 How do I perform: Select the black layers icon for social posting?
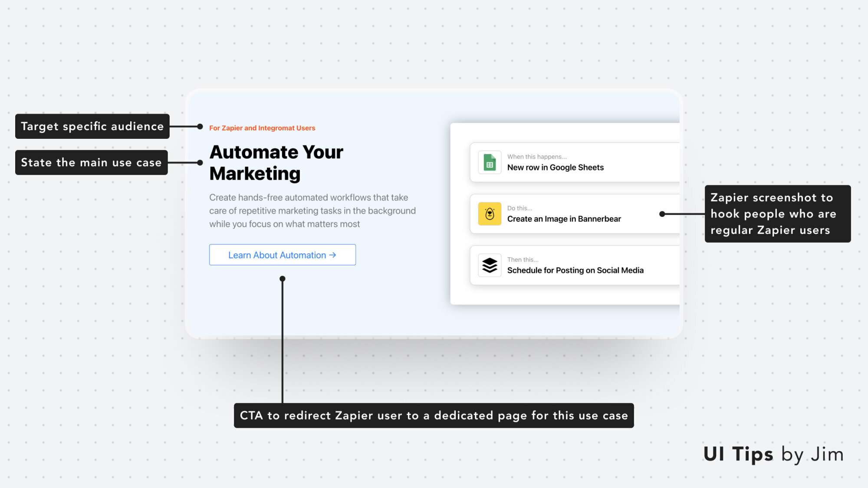(x=490, y=265)
